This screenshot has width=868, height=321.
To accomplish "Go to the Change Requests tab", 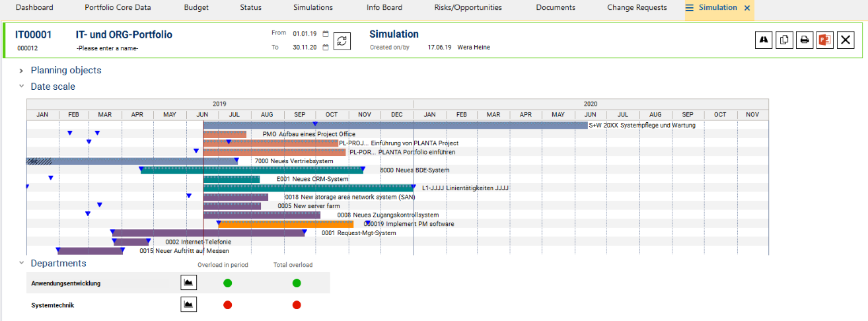I will (x=637, y=8).
